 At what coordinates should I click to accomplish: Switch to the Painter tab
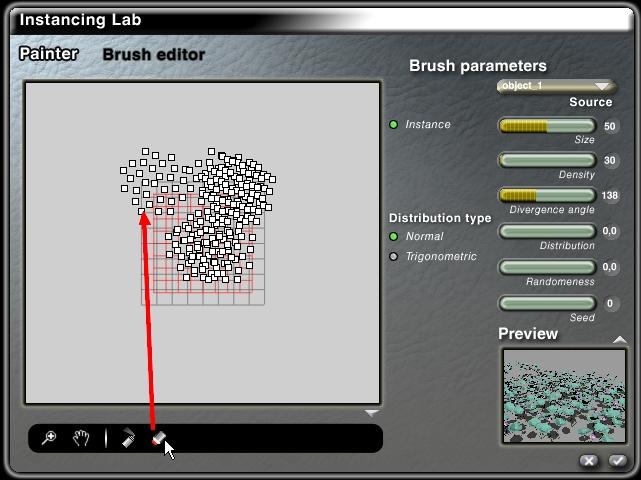(49, 54)
